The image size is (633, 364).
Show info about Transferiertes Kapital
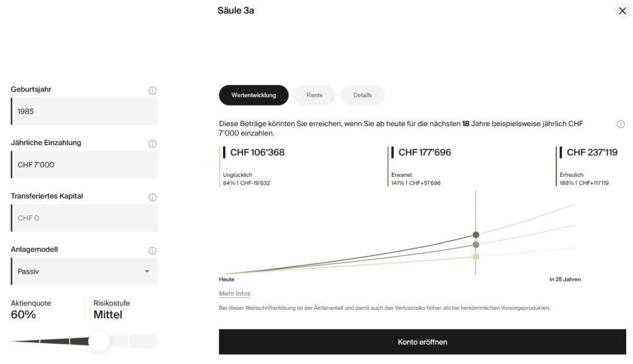pyautogui.click(x=152, y=198)
